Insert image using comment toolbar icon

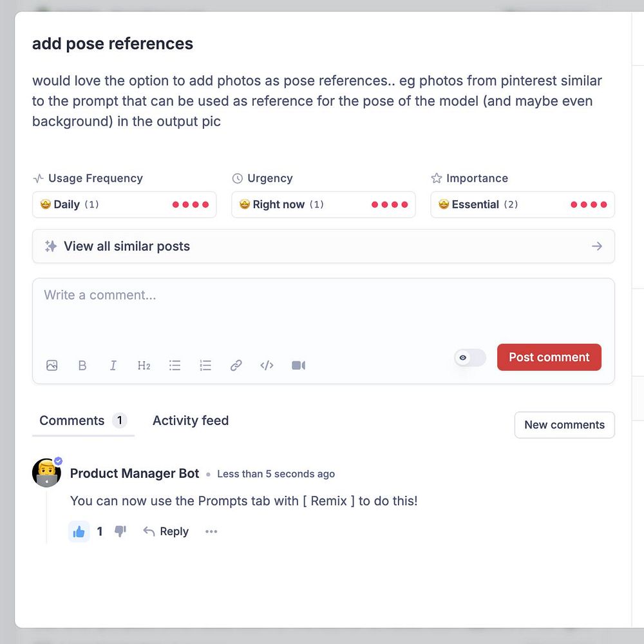(52, 365)
